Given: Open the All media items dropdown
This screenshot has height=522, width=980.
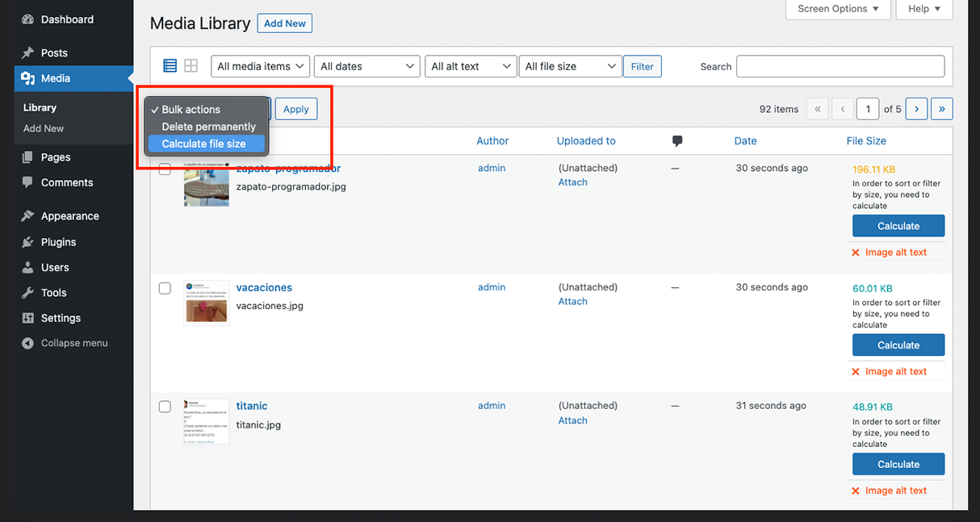Looking at the screenshot, I should tap(261, 66).
